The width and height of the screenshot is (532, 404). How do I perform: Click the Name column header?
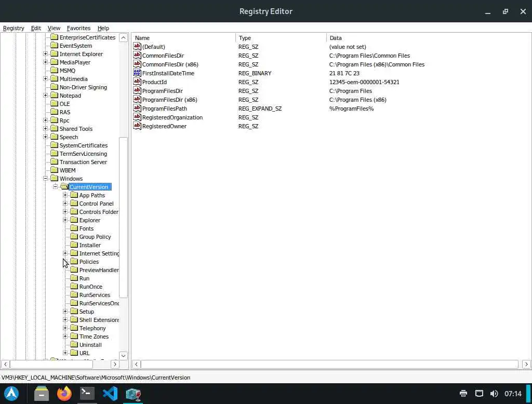point(183,38)
